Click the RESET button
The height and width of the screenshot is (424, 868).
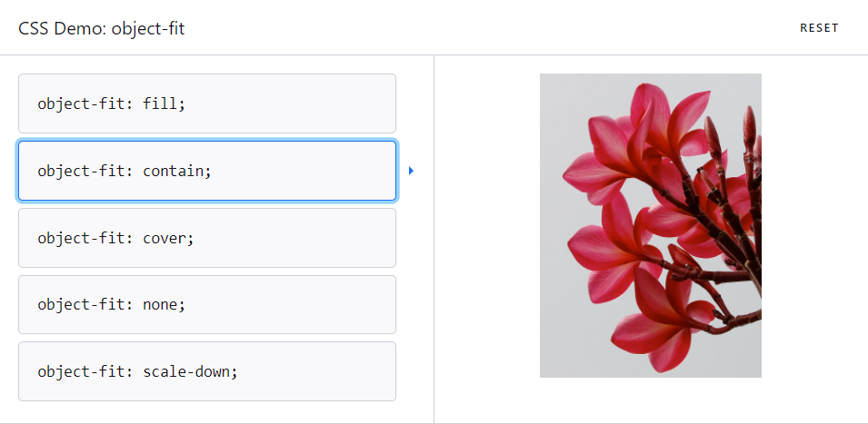(x=819, y=28)
